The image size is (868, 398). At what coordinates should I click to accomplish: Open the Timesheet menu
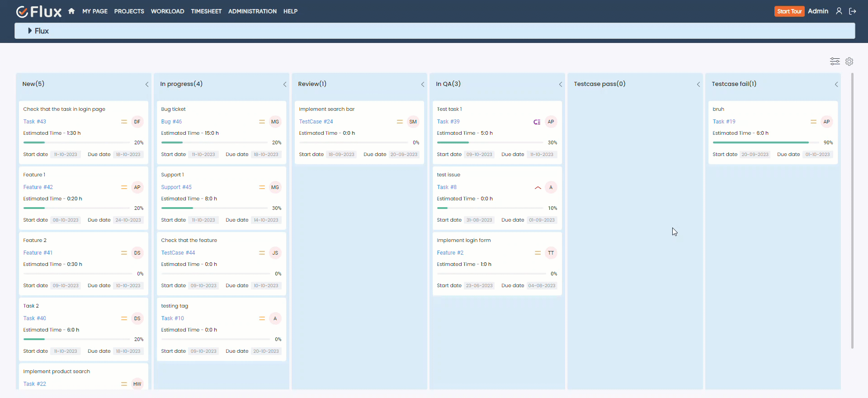tap(206, 11)
